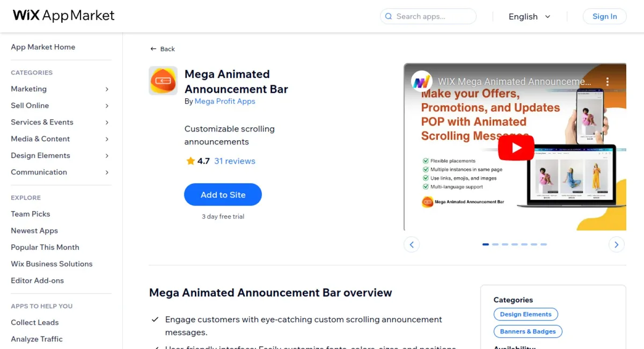
Task: Click the search magnifier icon
Action: click(x=389, y=17)
